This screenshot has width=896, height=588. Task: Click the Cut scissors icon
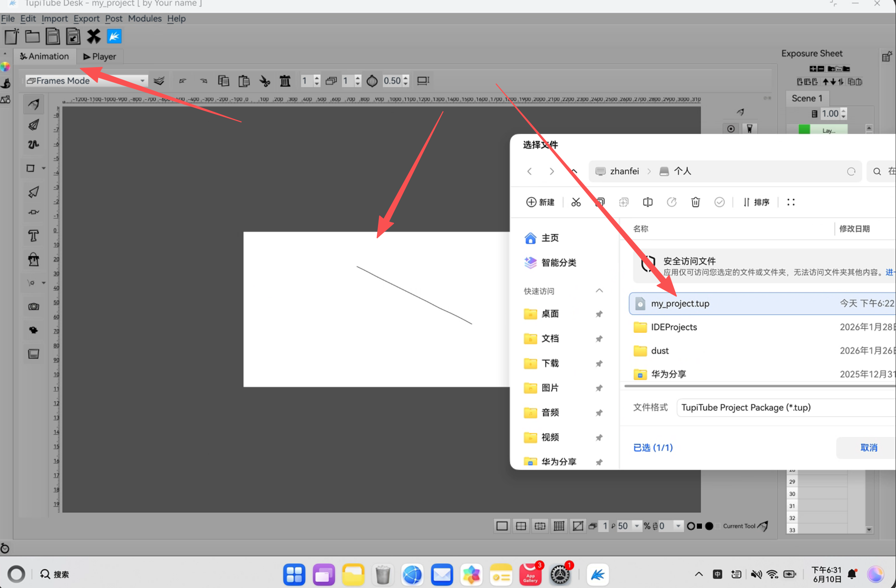point(265,81)
